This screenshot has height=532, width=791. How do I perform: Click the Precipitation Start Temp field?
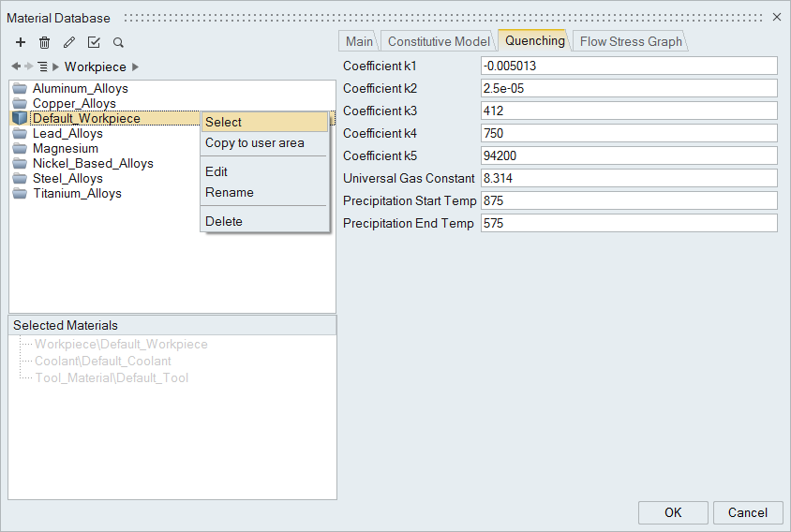[628, 200]
